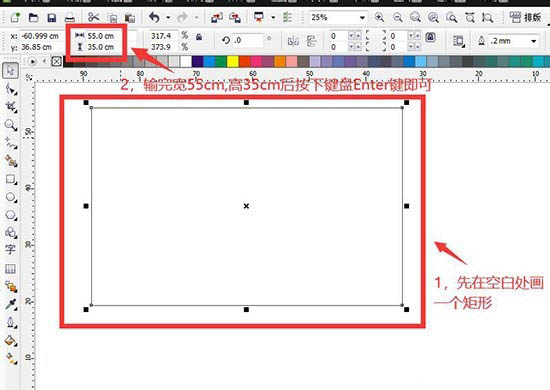
Task: Click the rotation angle field .0
Action: pos(247,40)
